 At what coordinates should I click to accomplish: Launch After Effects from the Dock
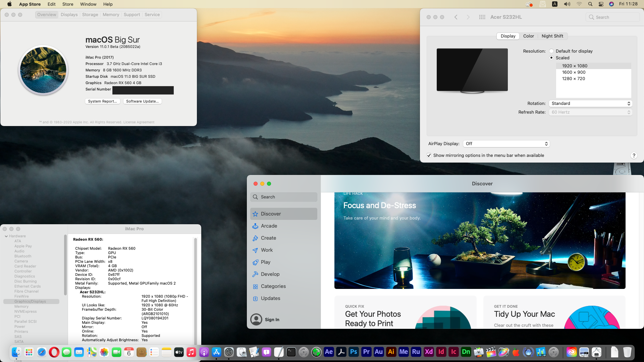329,352
